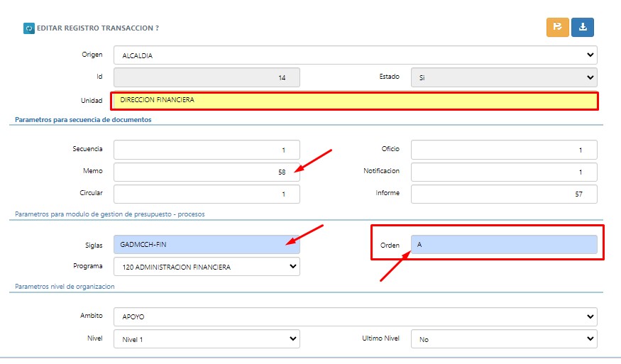Viewport: 621px width, 364px height.
Task: Select the Informe field
Action: point(504,194)
